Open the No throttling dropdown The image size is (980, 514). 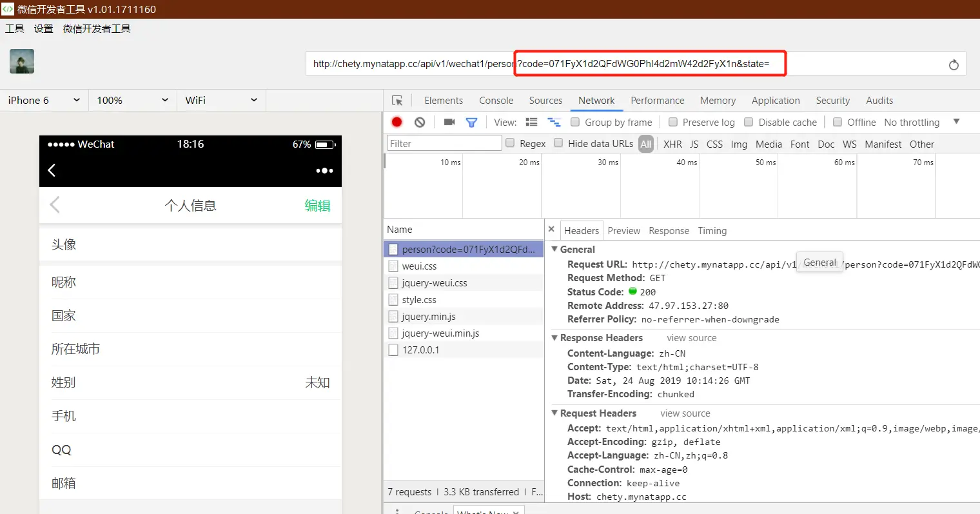pos(922,122)
